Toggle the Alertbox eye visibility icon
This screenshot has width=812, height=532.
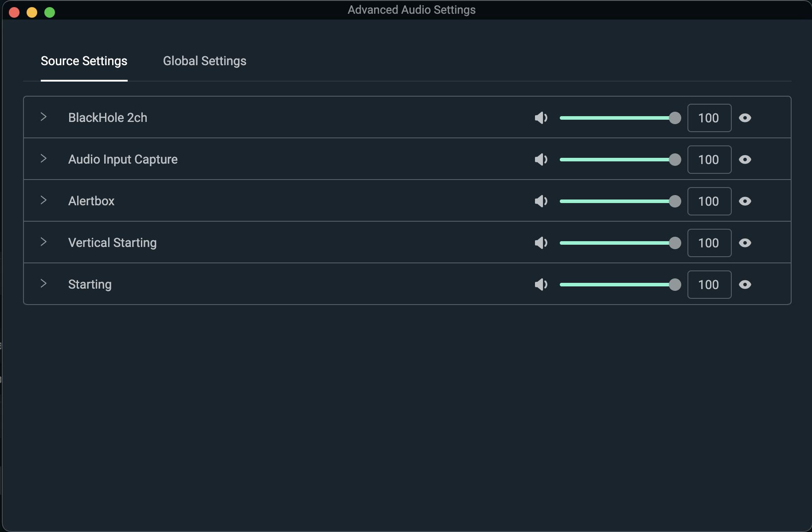click(x=745, y=201)
